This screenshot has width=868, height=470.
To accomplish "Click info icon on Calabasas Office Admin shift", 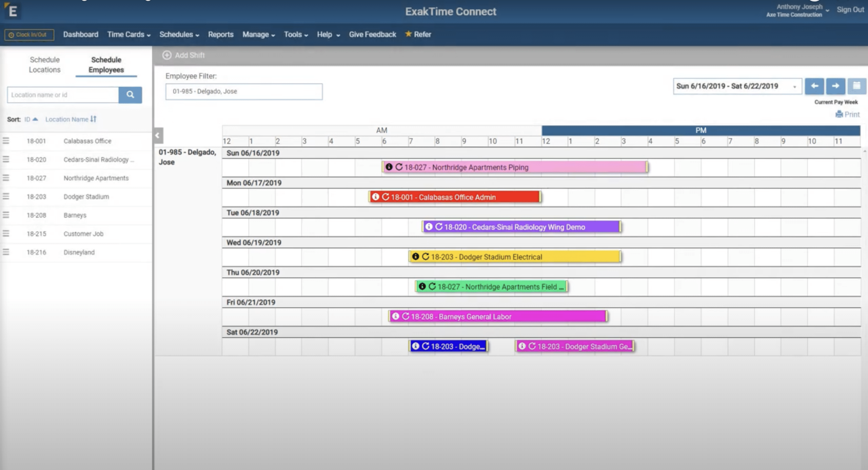I will pyautogui.click(x=375, y=197).
